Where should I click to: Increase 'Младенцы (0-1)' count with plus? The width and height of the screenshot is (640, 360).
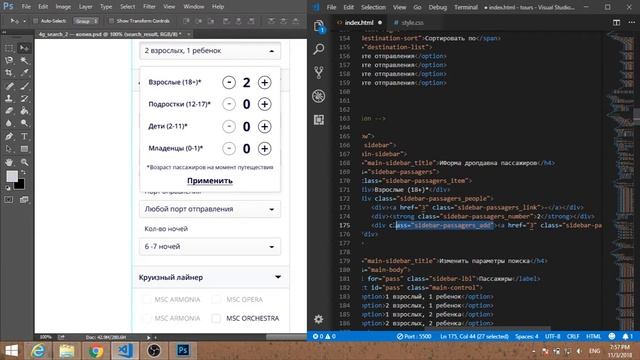[x=264, y=149]
